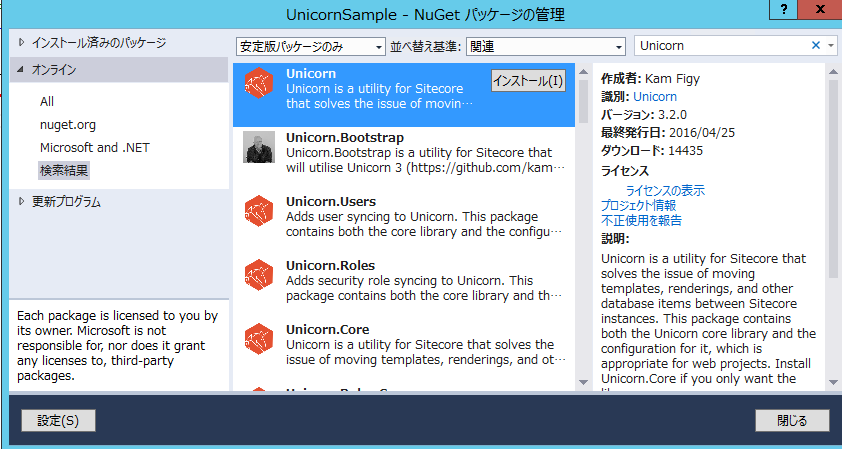Click the 設定(S) button
This screenshot has height=449, width=842.
[59, 421]
